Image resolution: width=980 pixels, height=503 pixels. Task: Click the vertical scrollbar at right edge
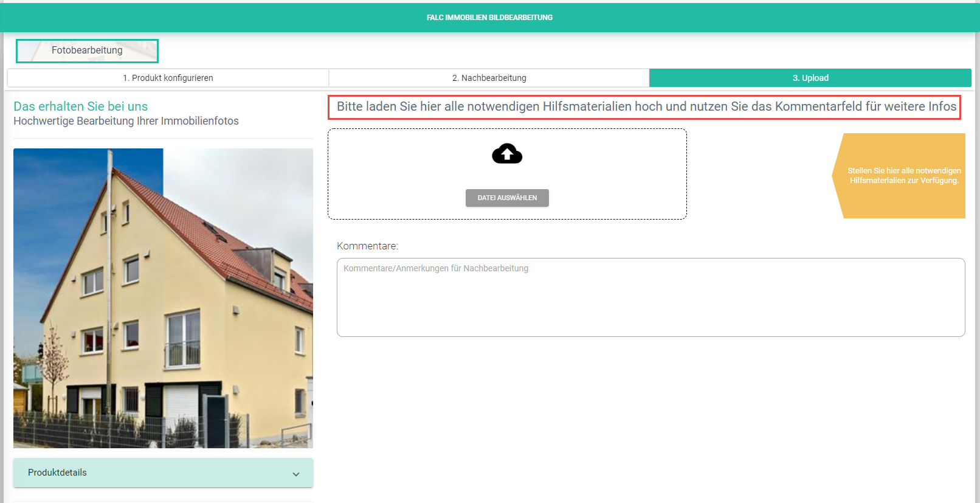click(976, 243)
